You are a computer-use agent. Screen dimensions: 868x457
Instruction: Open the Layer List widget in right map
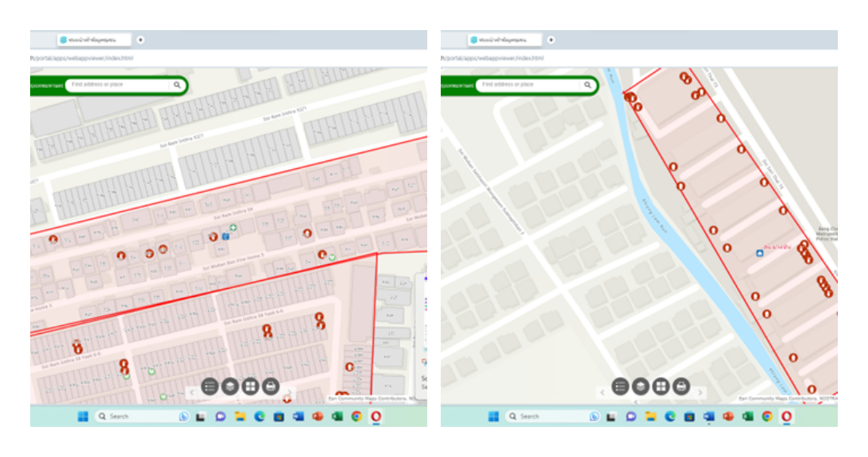click(640, 386)
